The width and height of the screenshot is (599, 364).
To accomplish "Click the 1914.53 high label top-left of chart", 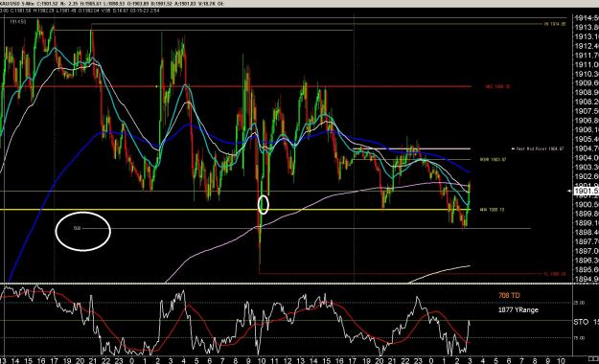I will pos(17,22).
